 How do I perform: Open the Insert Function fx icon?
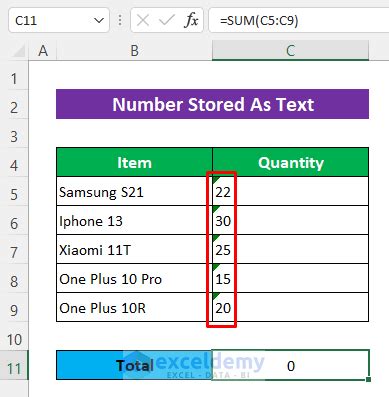(x=191, y=21)
